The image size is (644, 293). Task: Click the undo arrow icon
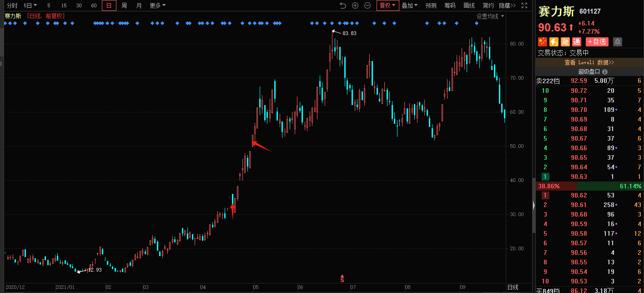pyautogui.click(x=343, y=5)
